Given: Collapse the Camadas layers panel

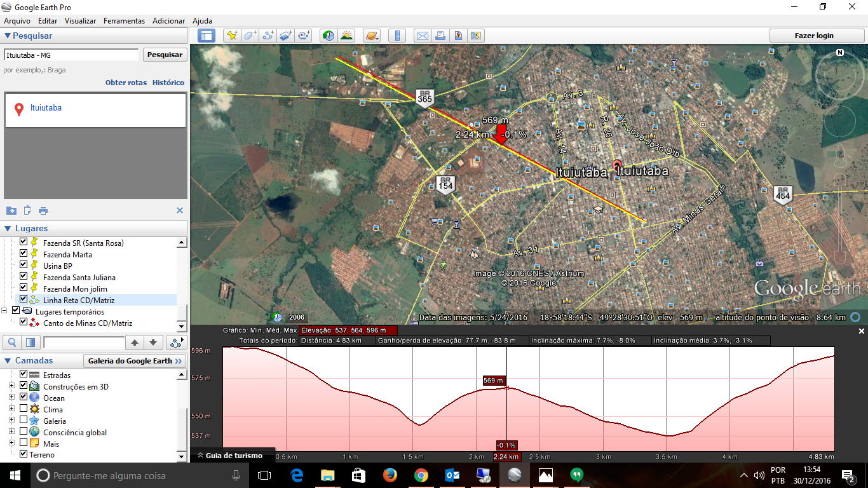Looking at the screenshot, I should [8, 361].
